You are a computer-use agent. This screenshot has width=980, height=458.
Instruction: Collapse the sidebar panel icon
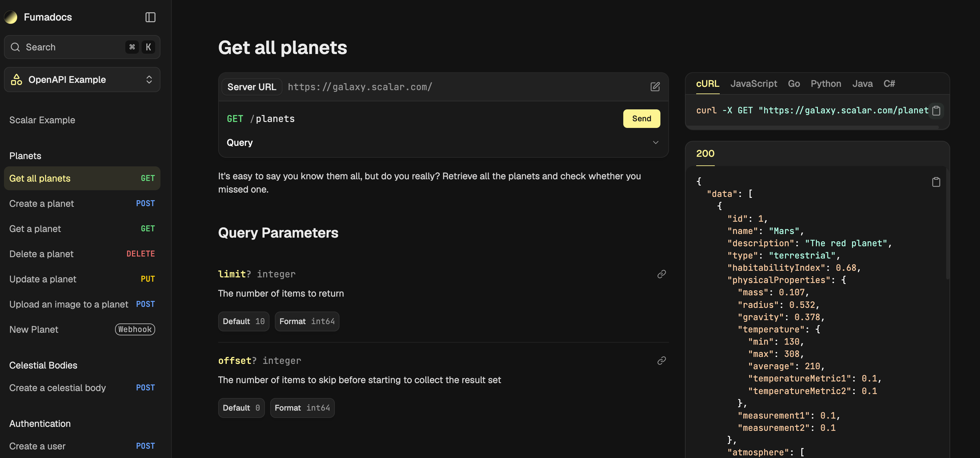click(x=150, y=17)
